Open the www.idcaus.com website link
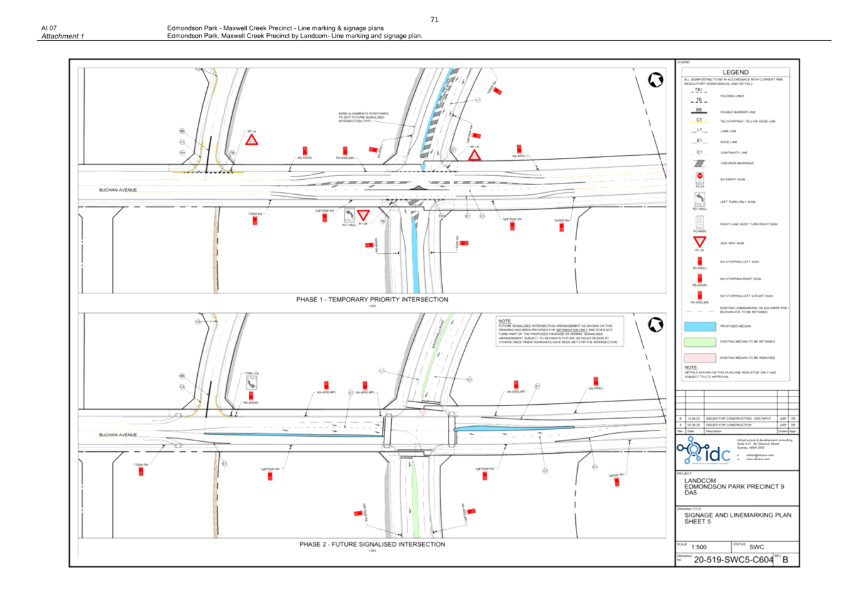This screenshot has width=868, height=614. point(759,459)
